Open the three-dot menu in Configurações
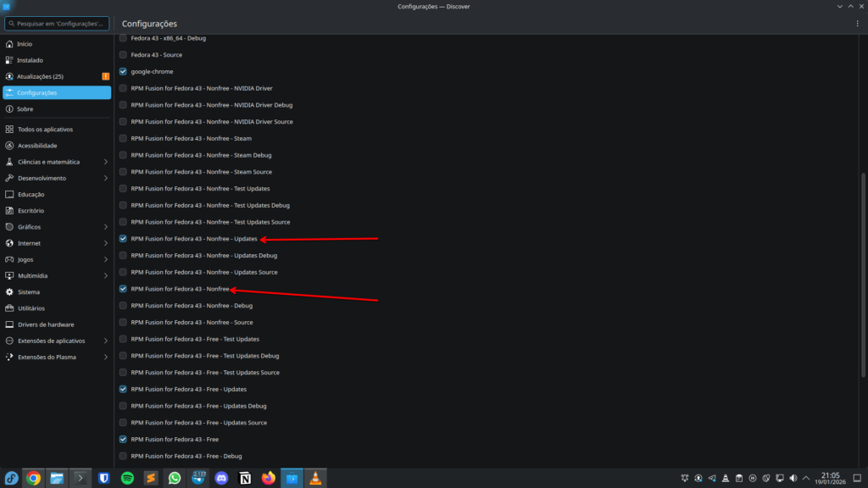The width and height of the screenshot is (868, 488). click(857, 23)
